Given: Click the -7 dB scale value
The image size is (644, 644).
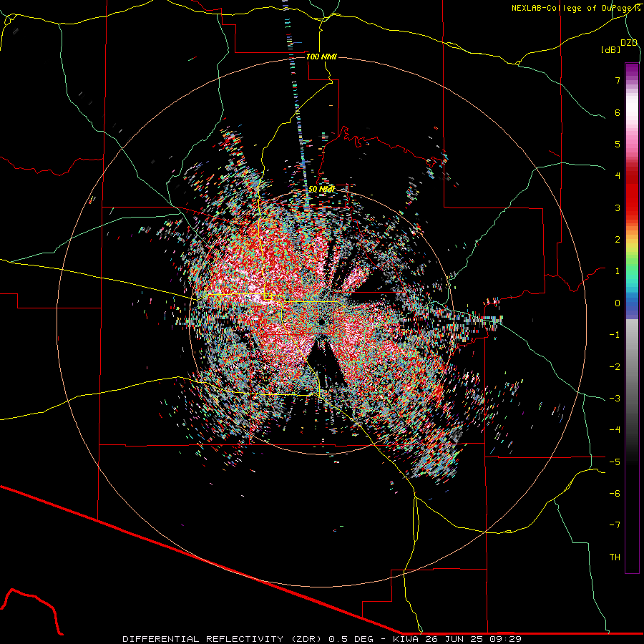Looking at the screenshot, I should 615,525.
